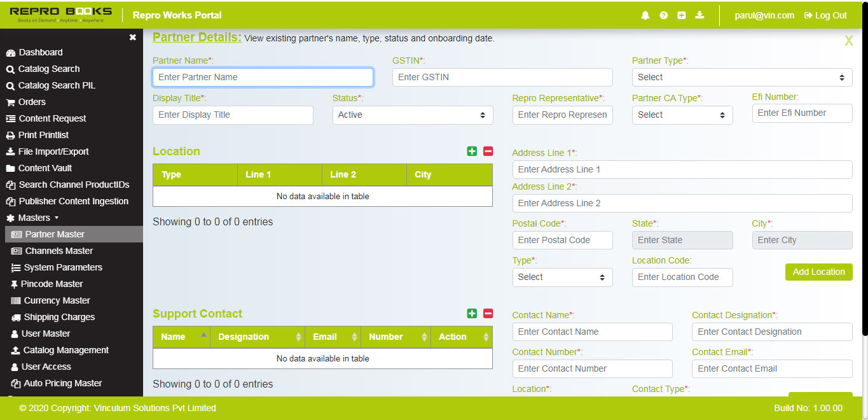Open the help question mark icon
This screenshot has width=868, height=420.
tap(663, 15)
